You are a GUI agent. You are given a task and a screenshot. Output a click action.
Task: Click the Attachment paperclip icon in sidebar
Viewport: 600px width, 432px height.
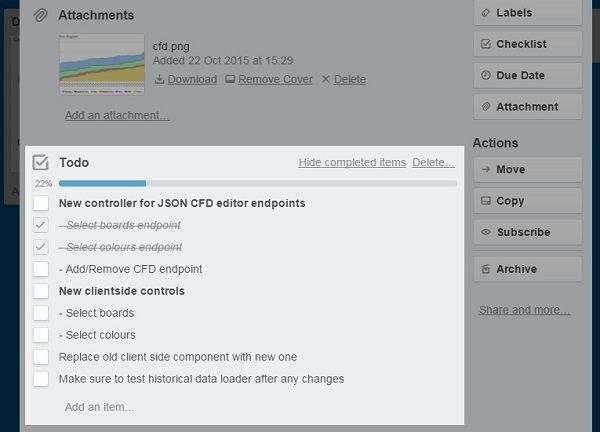coord(486,106)
